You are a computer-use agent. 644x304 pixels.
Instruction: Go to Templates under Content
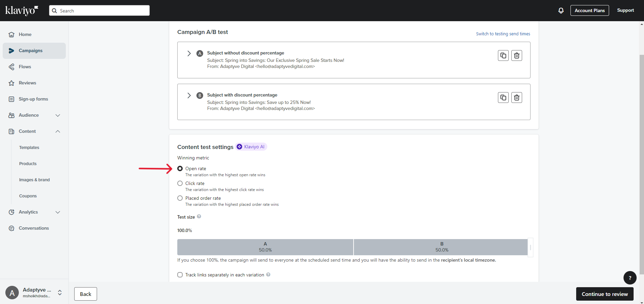(29, 148)
